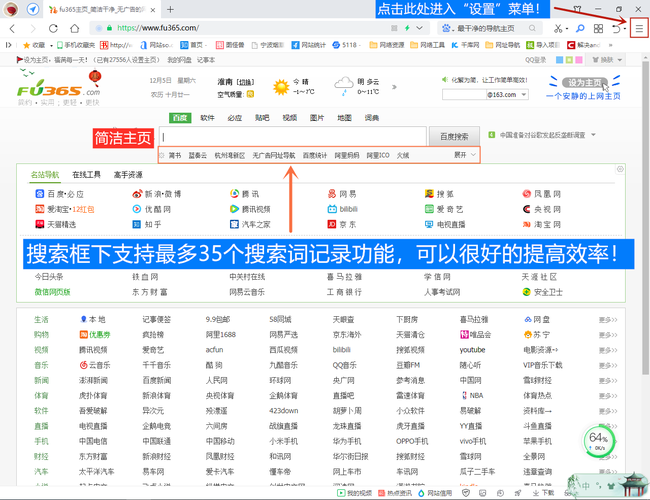The image size is (650, 500).
Task: Click the FU365 logo
Action: pyautogui.click(x=58, y=90)
